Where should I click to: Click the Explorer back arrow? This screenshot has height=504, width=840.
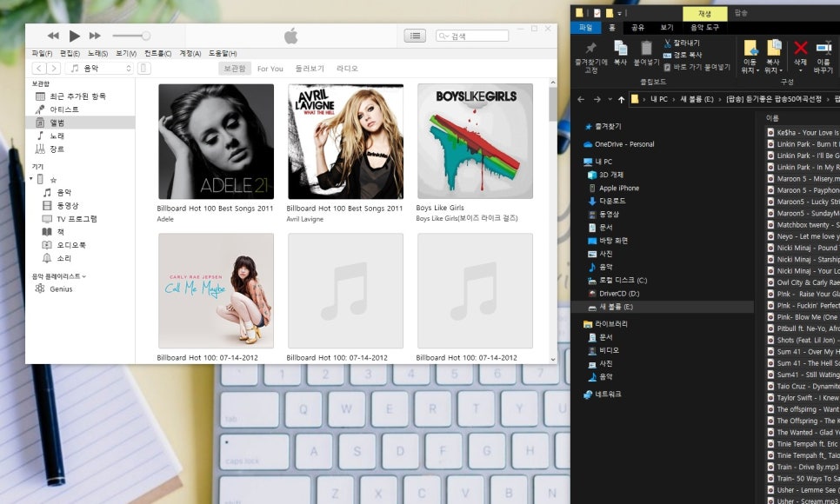[581, 99]
